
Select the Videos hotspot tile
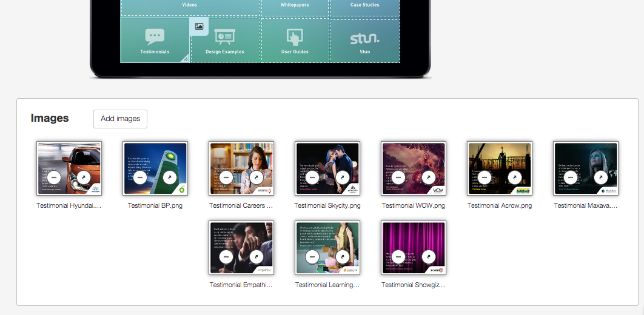(x=190, y=8)
